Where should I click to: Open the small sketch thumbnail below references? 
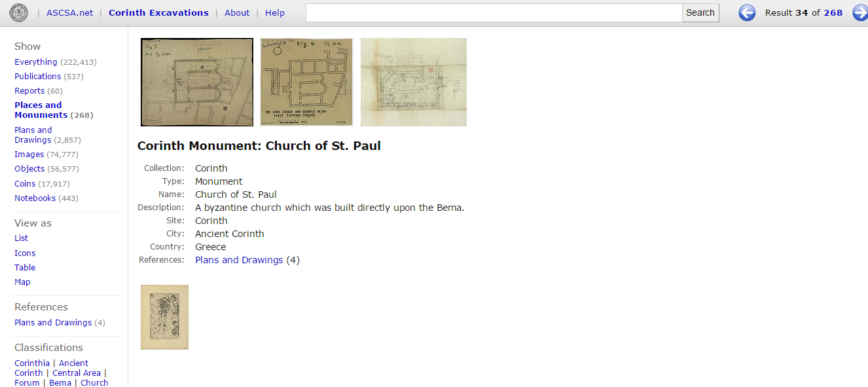(164, 317)
